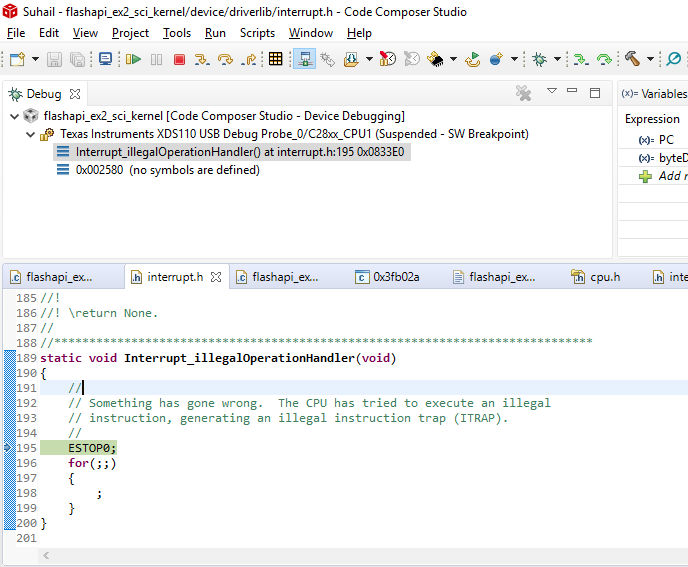Open the Build hammer dropdown arrow

[x=650, y=59]
